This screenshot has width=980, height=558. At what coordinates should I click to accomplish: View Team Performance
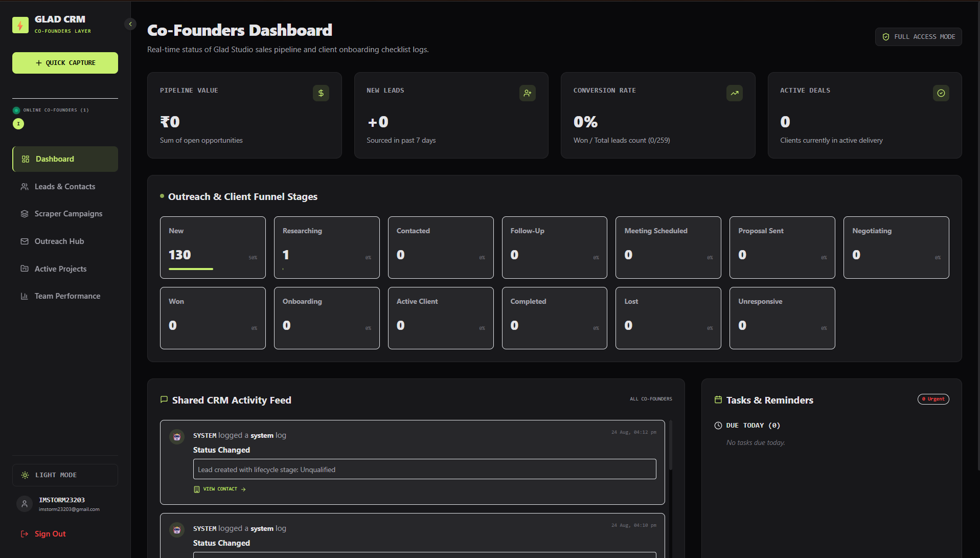point(65,296)
